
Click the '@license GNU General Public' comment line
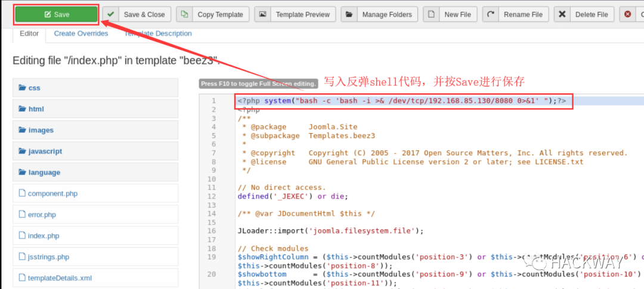pyautogui.click(x=413, y=162)
